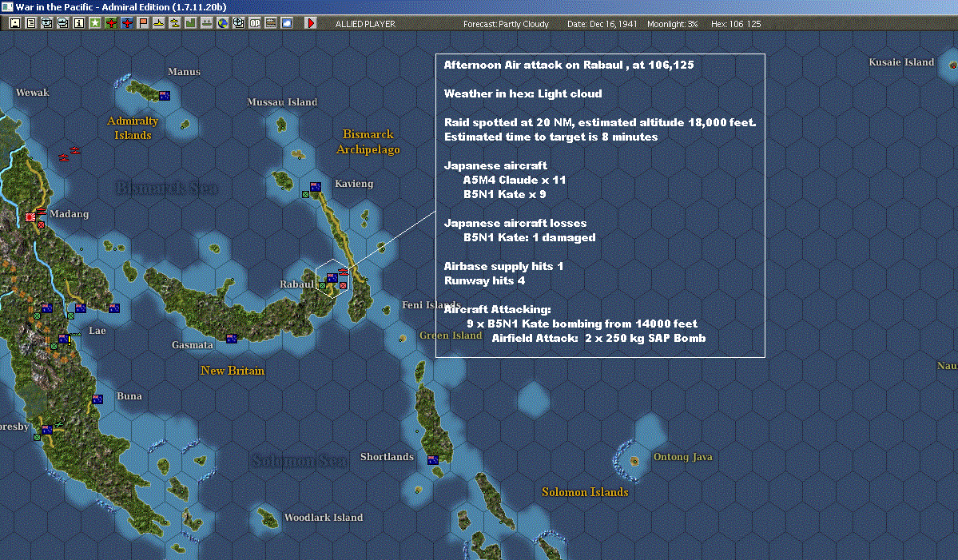Click the 'Woodlark Island' map label
This screenshot has height=560, width=958.
coord(324,517)
